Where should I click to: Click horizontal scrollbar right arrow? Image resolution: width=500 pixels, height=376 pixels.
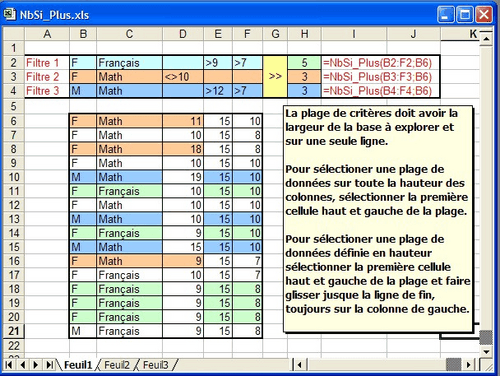point(469,365)
